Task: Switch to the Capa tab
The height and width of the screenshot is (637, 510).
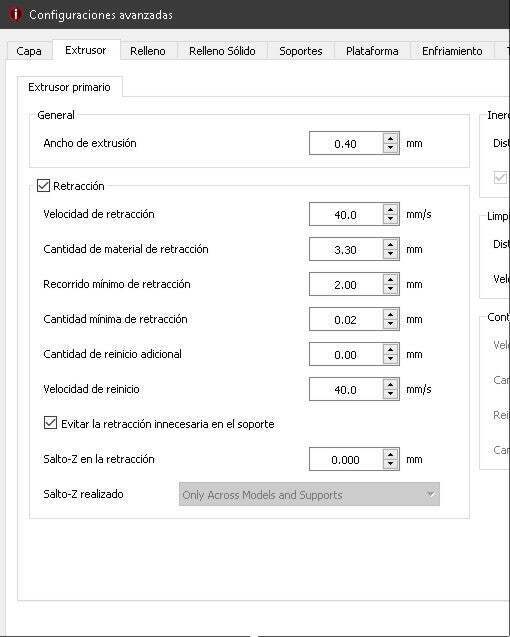Action: tap(29, 51)
